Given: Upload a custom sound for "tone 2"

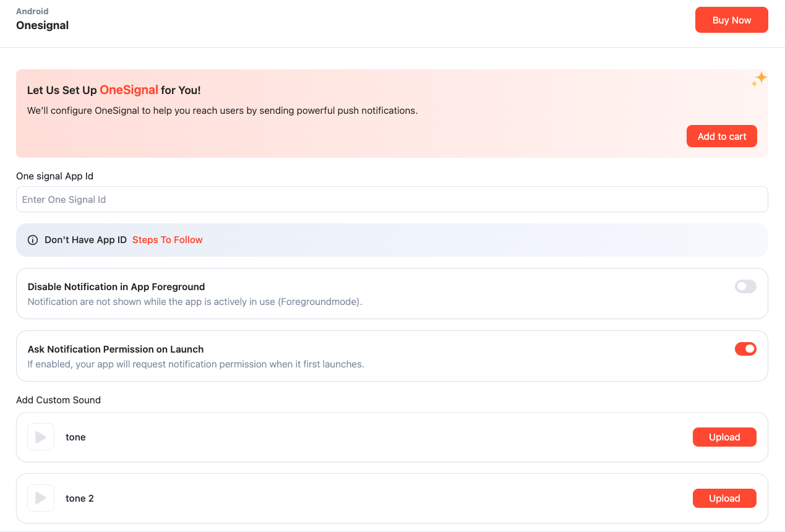Looking at the screenshot, I should 724,498.
